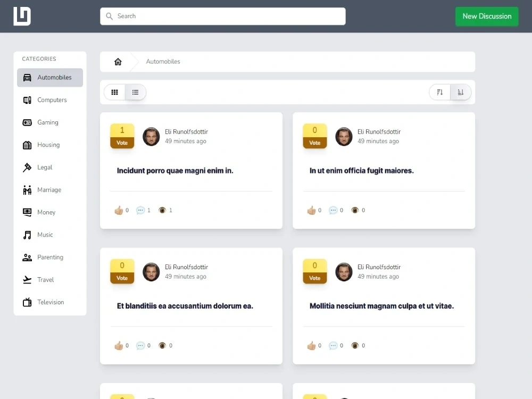532x399 pixels.
Task: Click Eli Runolfsdottir name on 'Incidunt porro' card
Action: [186, 132]
